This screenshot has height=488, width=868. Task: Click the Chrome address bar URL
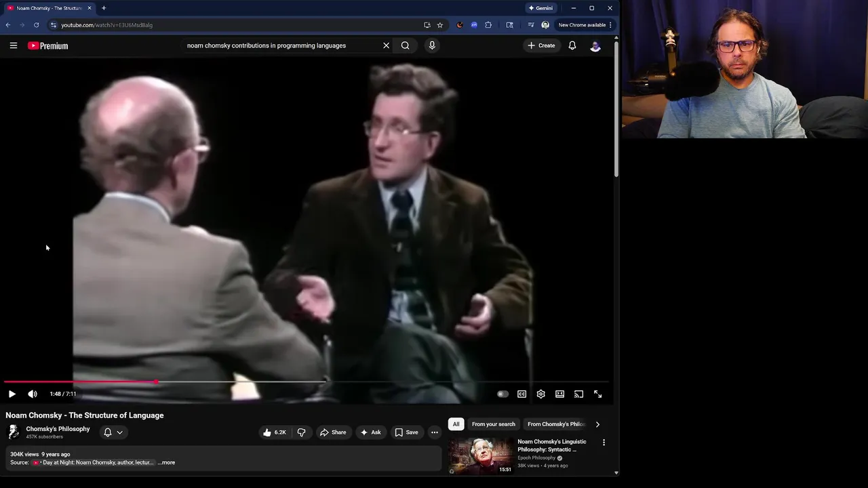click(106, 25)
